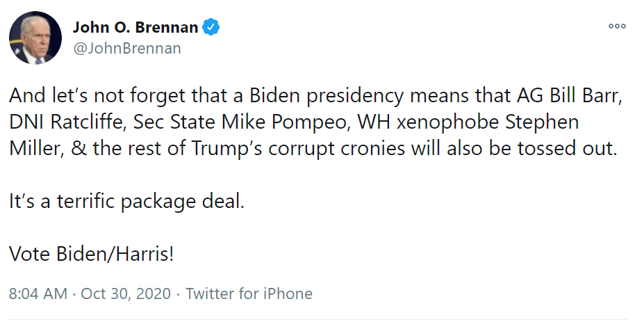Screen dimensions: 644x322
Task: Open the tweet's three-dot more options menu
Action: tap(617, 26)
